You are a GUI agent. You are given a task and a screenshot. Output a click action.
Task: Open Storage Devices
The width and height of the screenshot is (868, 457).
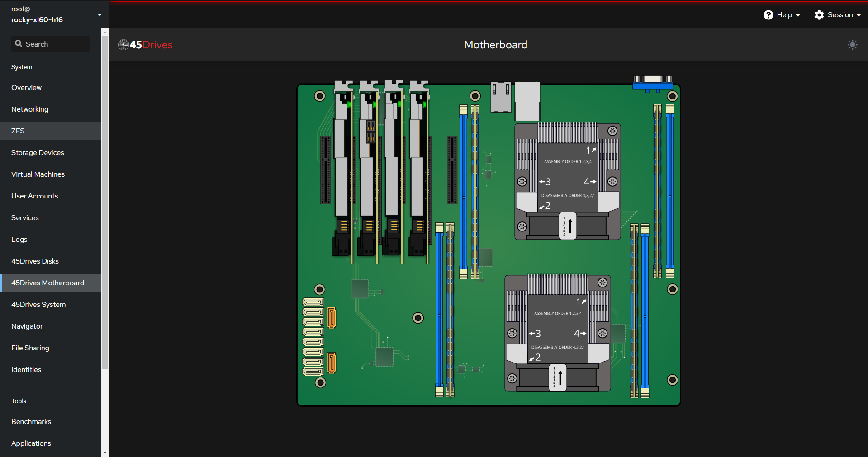click(51, 153)
